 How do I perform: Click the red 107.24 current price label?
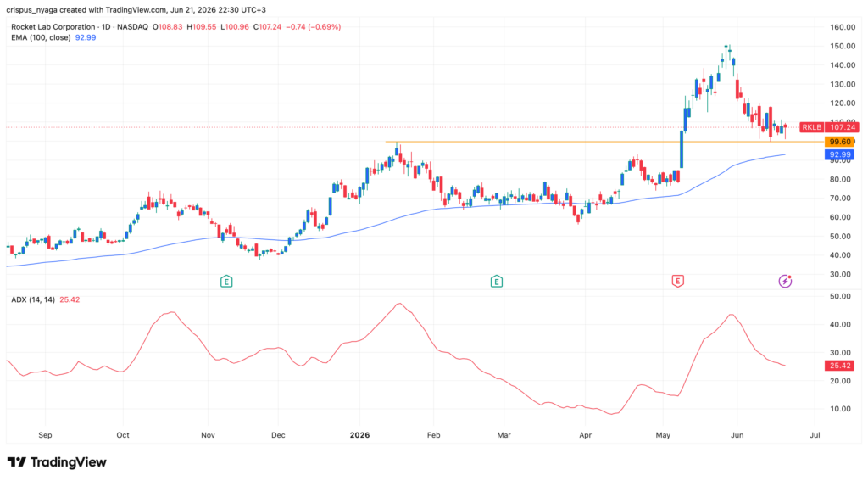pos(842,127)
